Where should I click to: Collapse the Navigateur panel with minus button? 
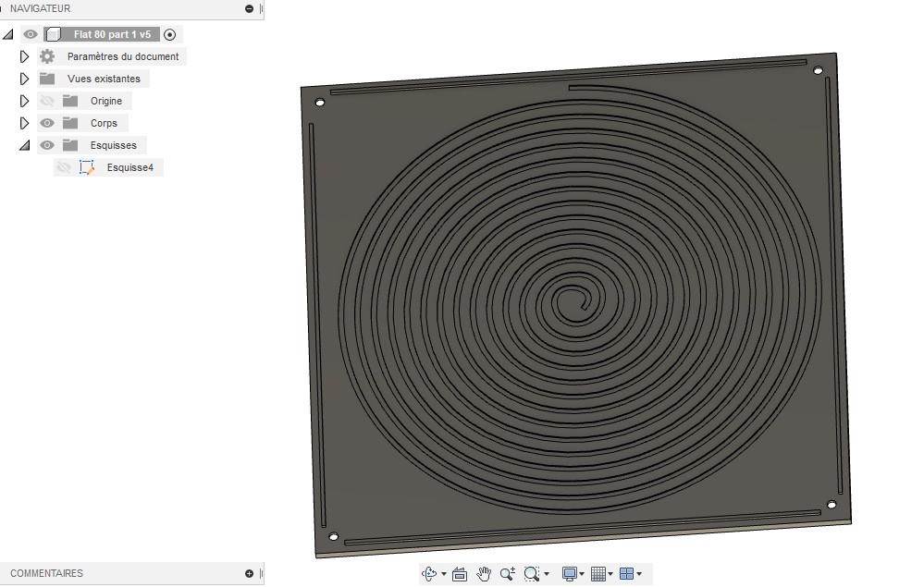tap(250, 9)
